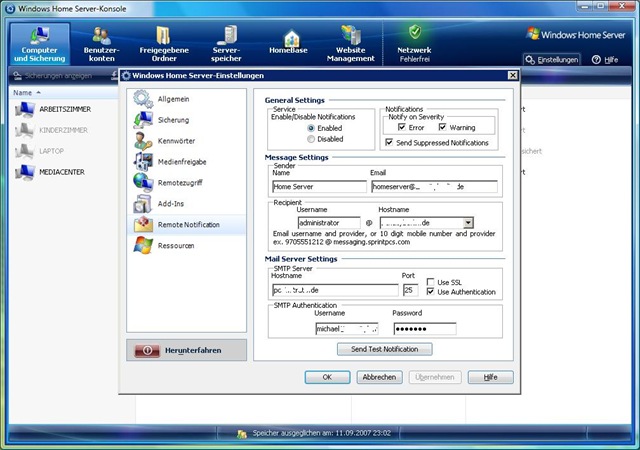Click the SMTP Port field
The width and height of the screenshot is (640, 450).
(x=410, y=290)
